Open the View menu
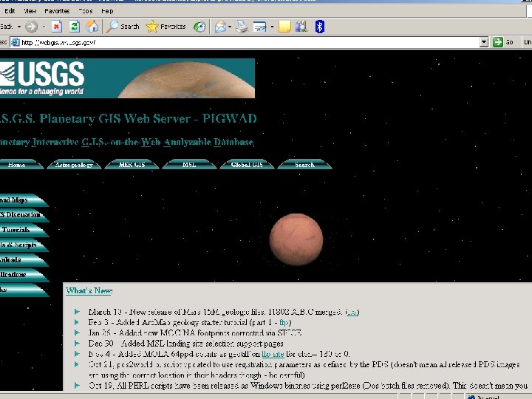The height and width of the screenshot is (399, 532). pos(30,11)
